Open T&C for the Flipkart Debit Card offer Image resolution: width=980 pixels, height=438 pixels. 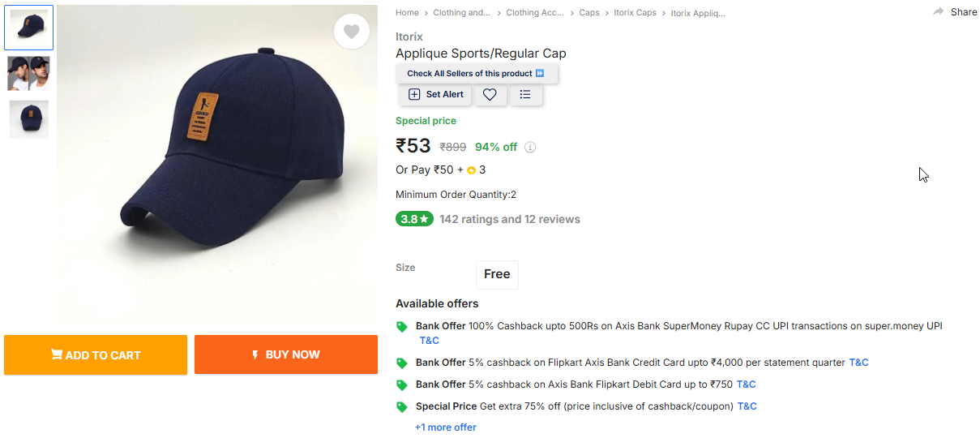(746, 384)
